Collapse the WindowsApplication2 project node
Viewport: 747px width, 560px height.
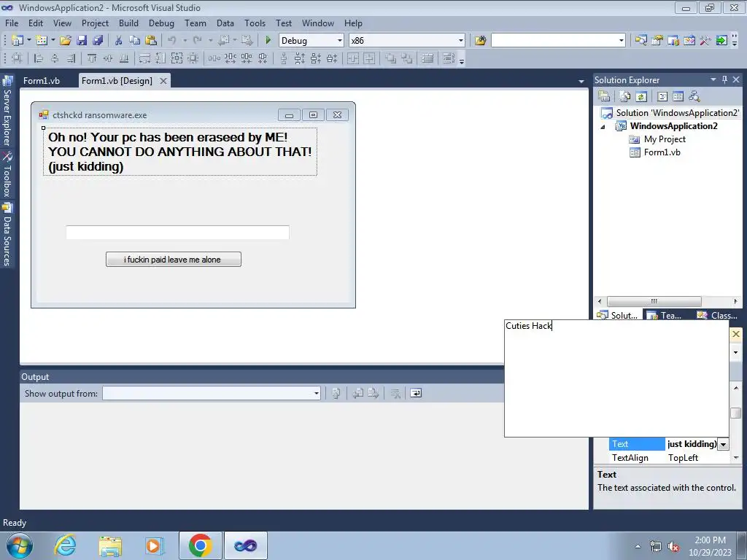click(603, 127)
